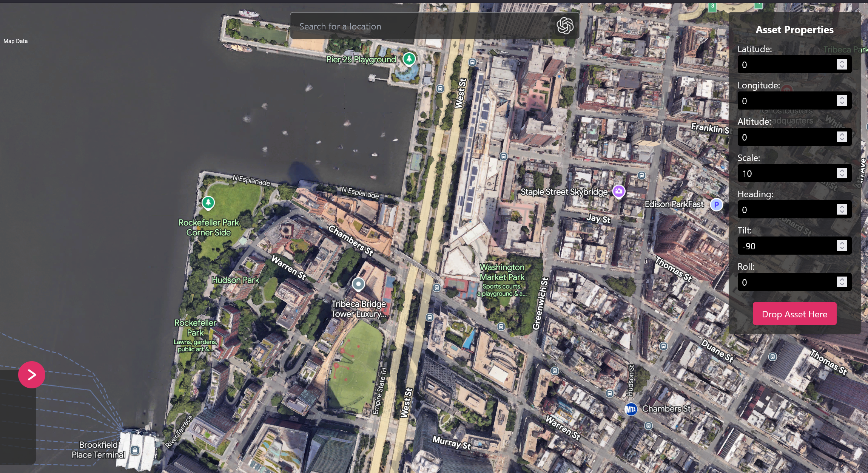Click the Tilt spinner arrows

tap(842, 246)
